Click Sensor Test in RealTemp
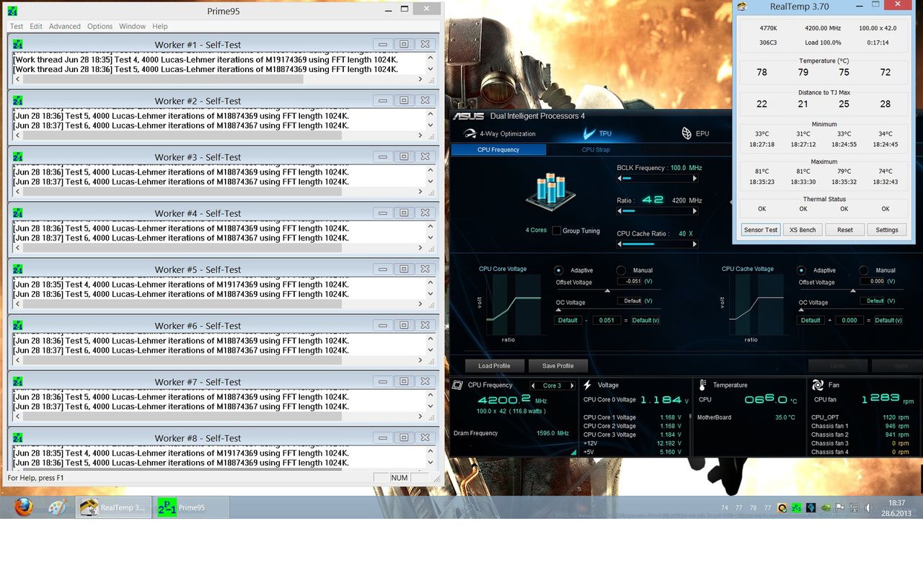 [761, 230]
